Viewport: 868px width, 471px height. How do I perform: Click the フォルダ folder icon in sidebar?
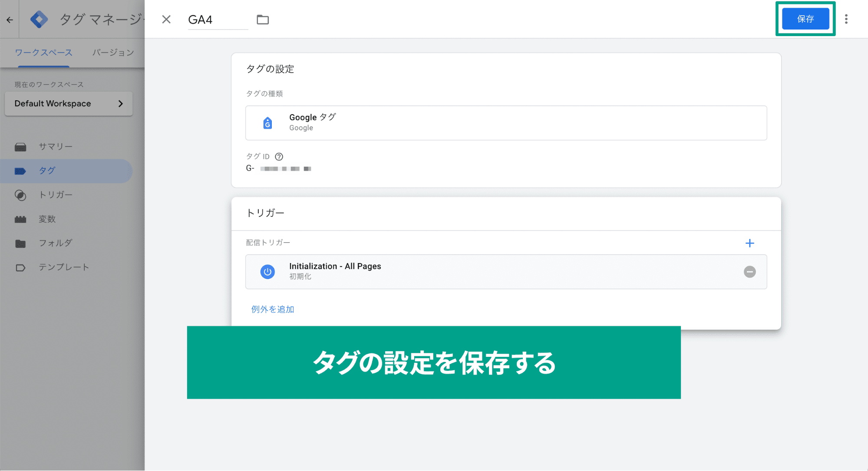pos(20,244)
